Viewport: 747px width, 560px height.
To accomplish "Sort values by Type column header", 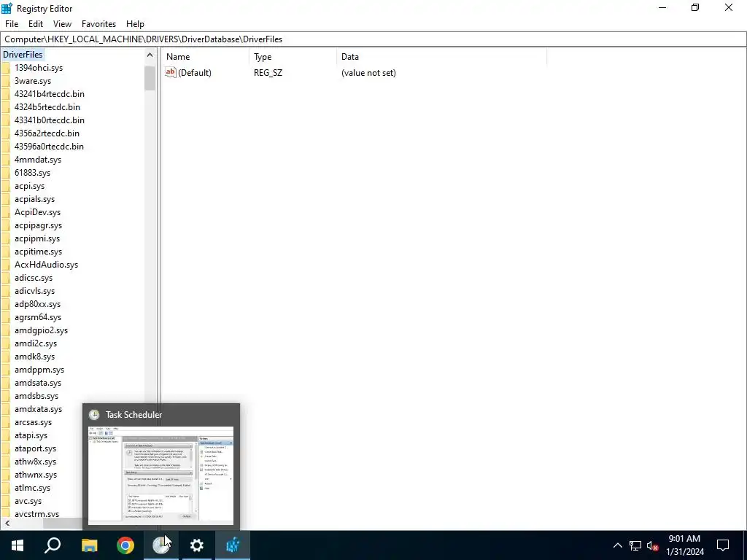I will (293, 57).
